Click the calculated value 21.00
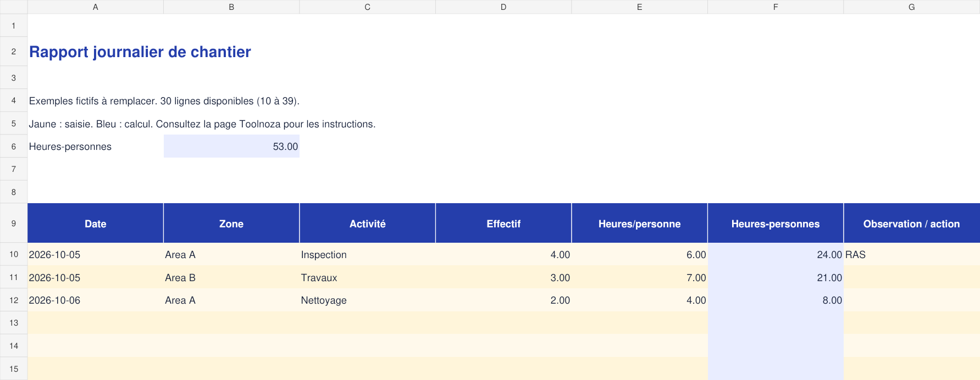This screenshot has height=380, width=980. (776, 278)
